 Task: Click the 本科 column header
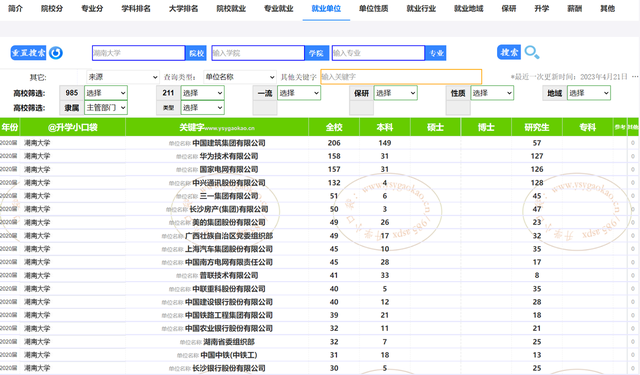point(384,127)
